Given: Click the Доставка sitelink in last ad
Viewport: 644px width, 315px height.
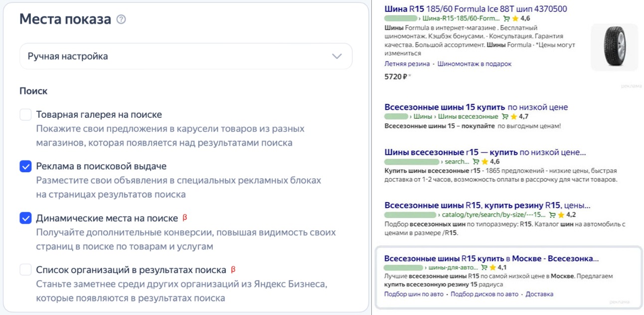Looking at the screenshot, I should 539,295.
